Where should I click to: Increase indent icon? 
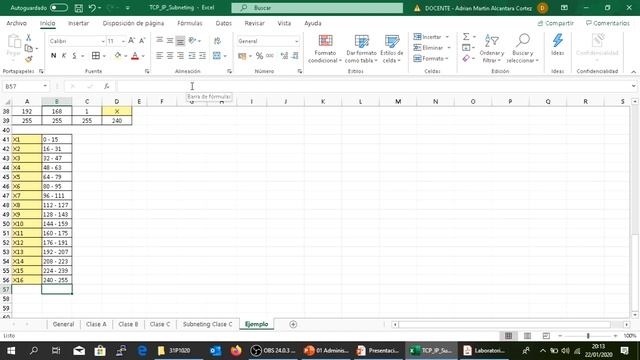pyautogui.click(x=202, y=56)
